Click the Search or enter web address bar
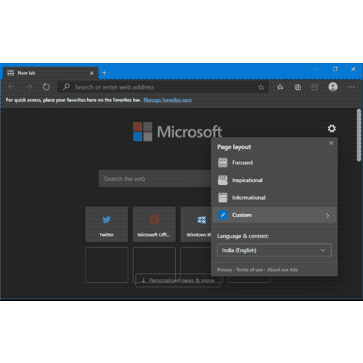Viewport: 363px width, 363px height. click(x=163, y=87)
